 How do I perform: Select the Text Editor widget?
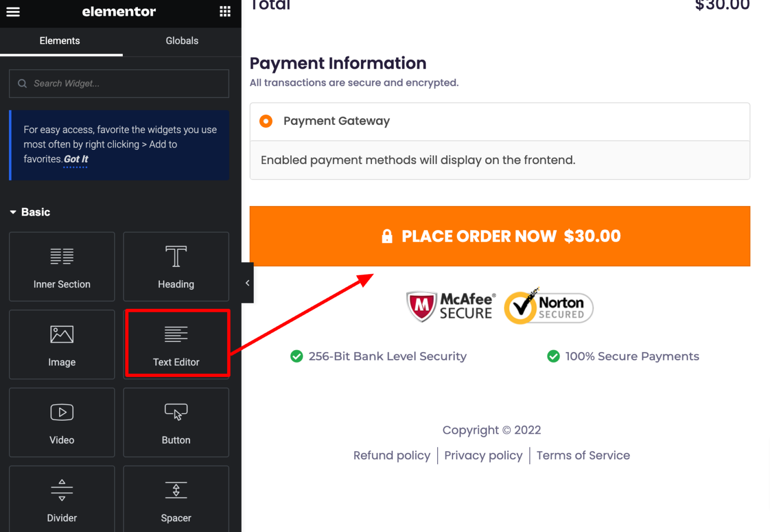(176, 344)
